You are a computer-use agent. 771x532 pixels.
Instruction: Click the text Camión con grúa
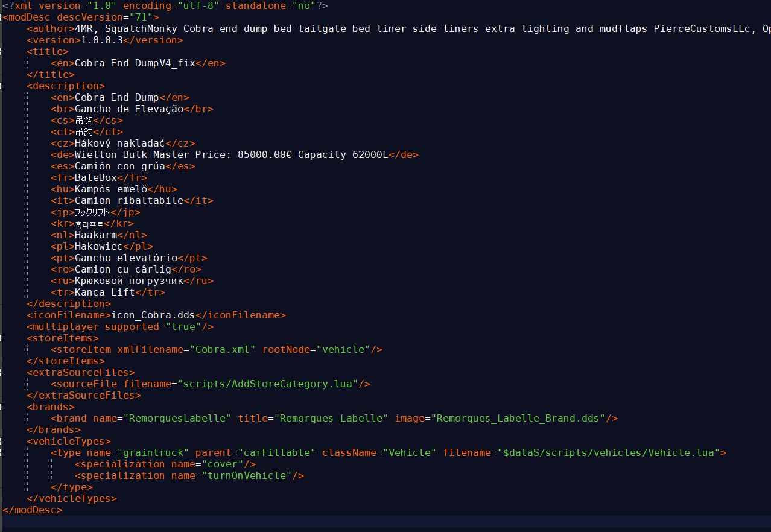pyautogui.click(x=120, y=166)
